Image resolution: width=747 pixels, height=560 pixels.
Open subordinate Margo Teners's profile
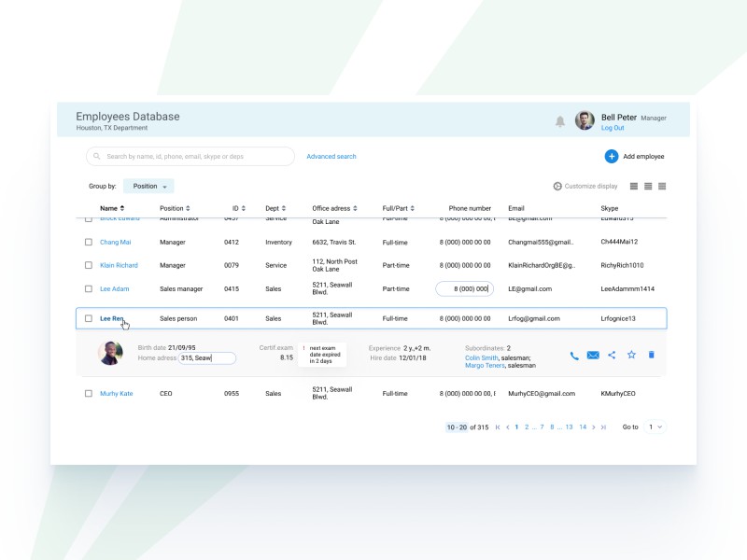click(485, 365)
